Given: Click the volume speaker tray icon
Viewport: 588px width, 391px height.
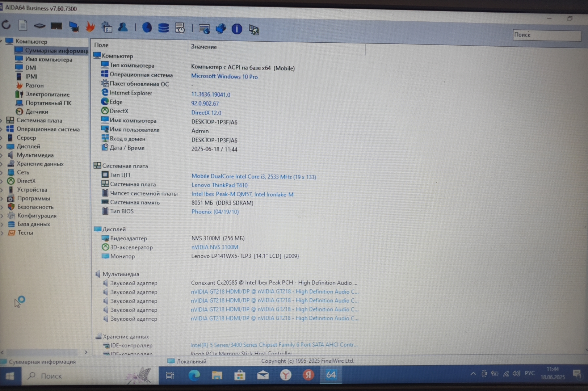Looking at the screenshot, I should pos(516,373).
